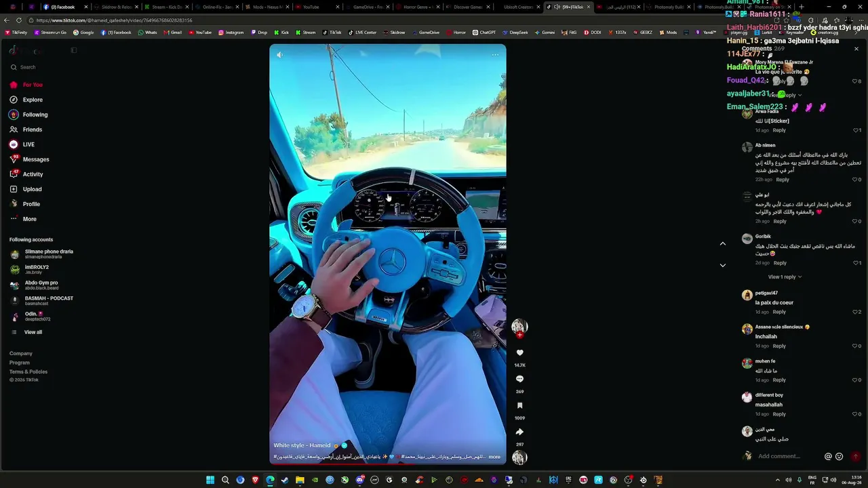Screen dimensions: 868x488
Task: Open the LIVE Center bookmark
Action: [362, 33]
